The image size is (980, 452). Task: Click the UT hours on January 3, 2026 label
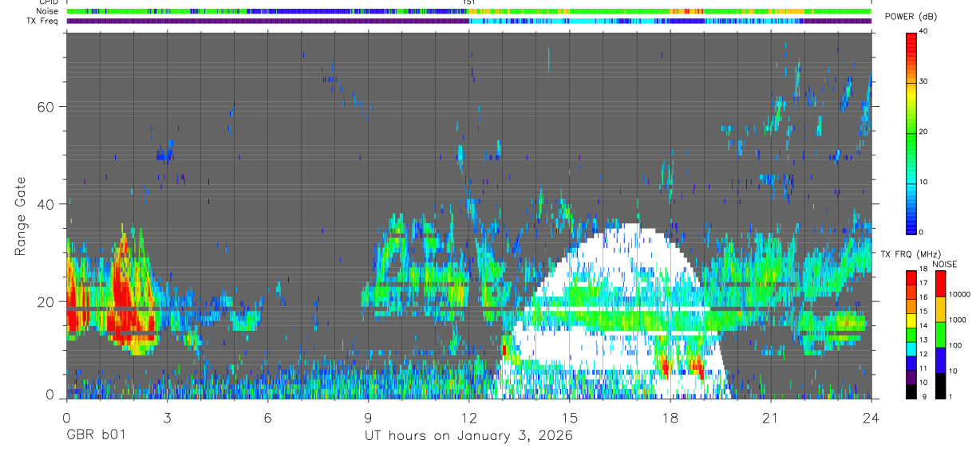(x=468, y=436)
